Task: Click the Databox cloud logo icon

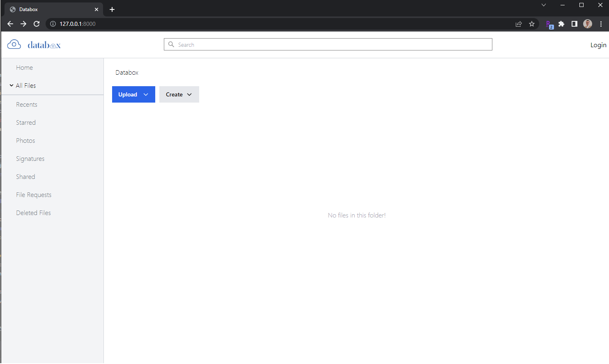Action: tap(14, 44)
